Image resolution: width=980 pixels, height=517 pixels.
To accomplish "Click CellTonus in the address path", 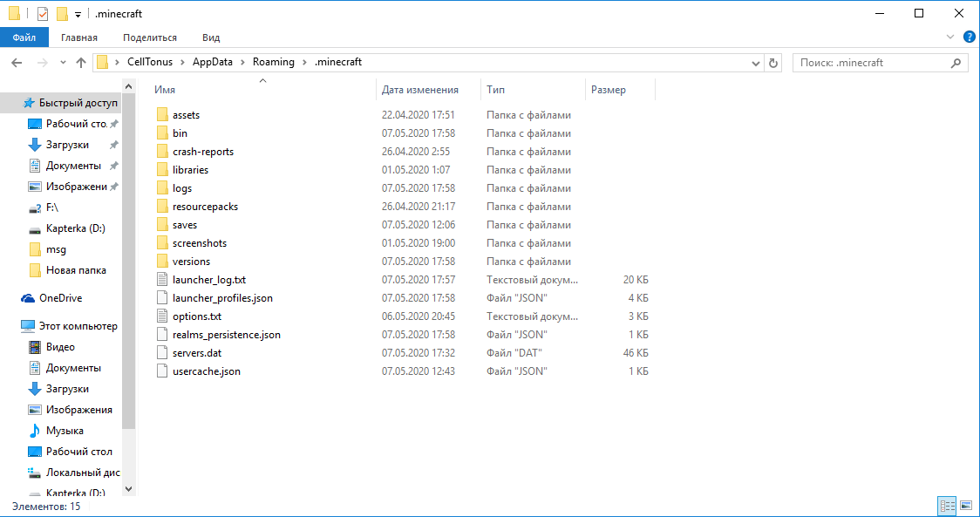I will tap(150, 62).
